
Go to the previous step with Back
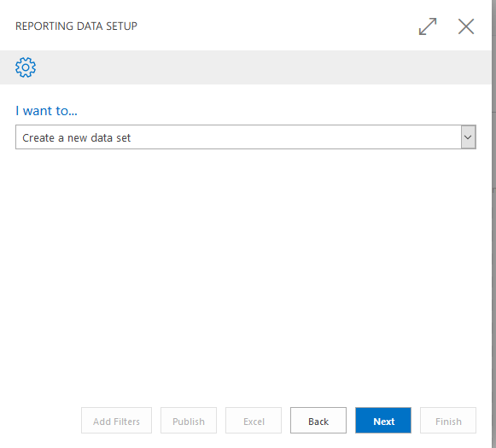(x=318, y=421)
